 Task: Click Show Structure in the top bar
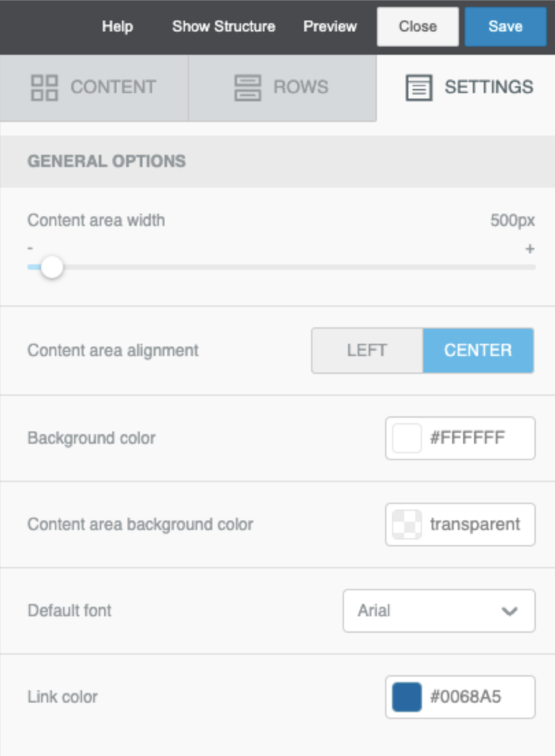(x=223, y=27)
